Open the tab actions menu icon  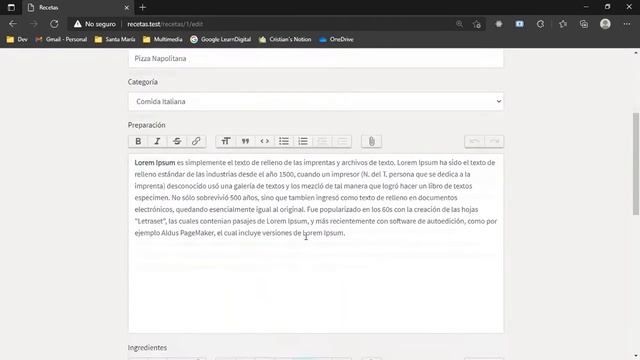pos(11,7)
